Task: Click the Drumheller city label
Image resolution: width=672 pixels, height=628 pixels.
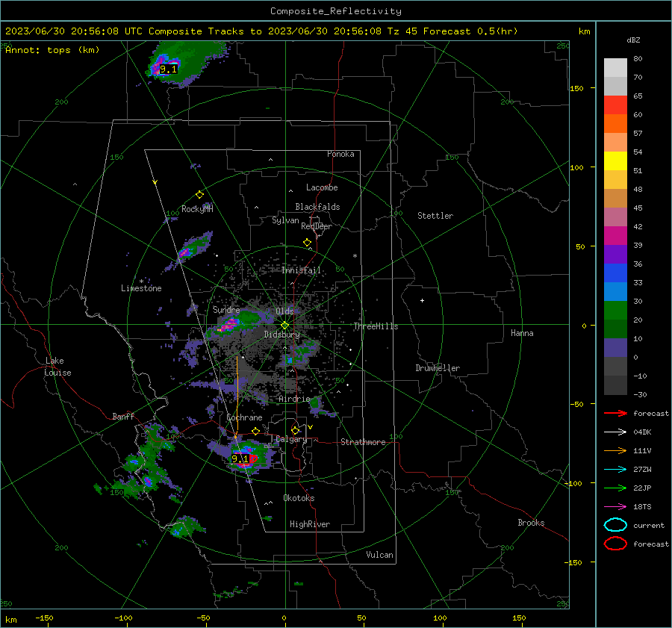Action: (x=438, y=368)
